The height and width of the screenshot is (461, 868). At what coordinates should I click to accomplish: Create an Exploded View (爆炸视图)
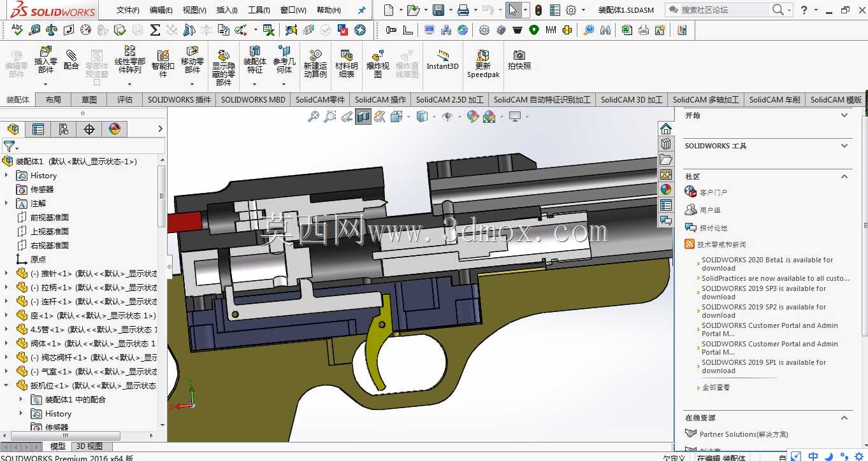point(378,64)
